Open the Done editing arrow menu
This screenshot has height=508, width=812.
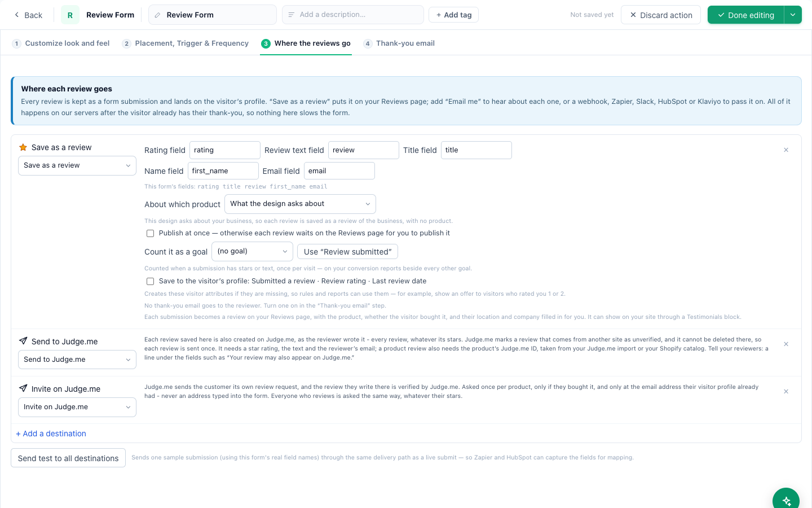pos(793,15)
